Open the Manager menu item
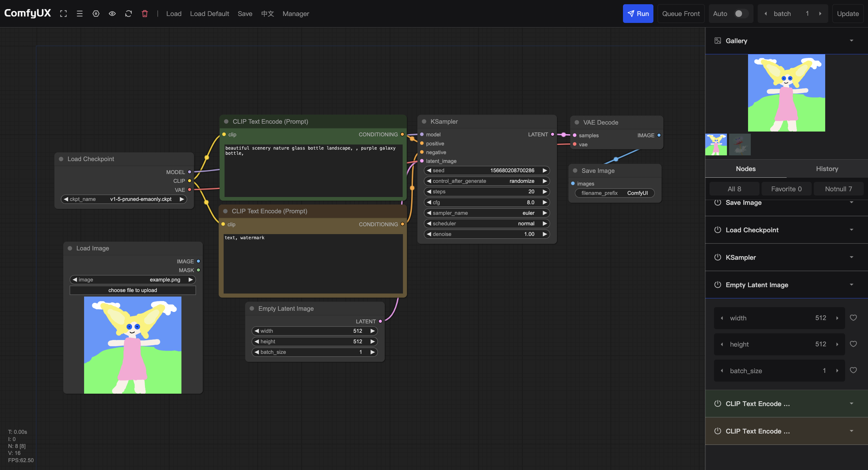Image resolution: width=868 pixels, height=470 pixels. [295, 14]
